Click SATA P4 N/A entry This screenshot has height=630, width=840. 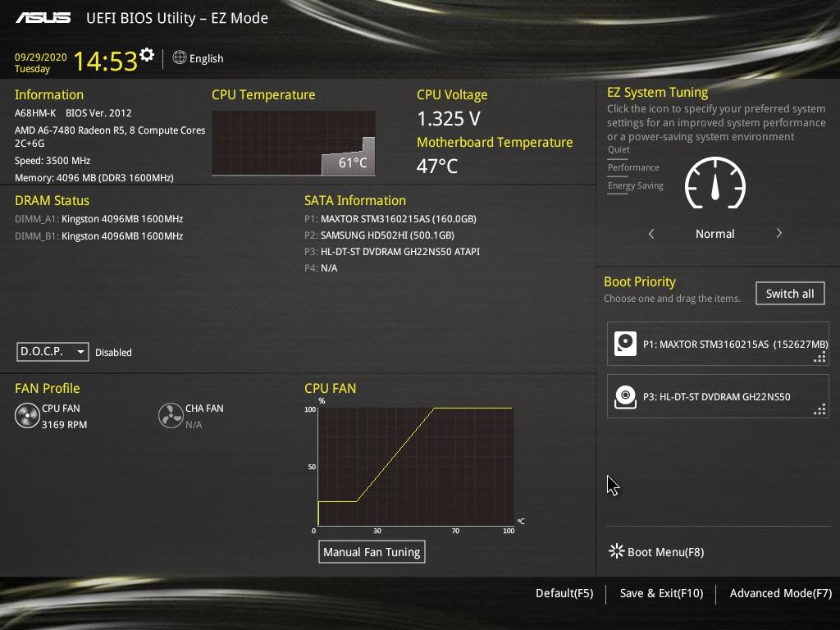(x=321, y=268)
